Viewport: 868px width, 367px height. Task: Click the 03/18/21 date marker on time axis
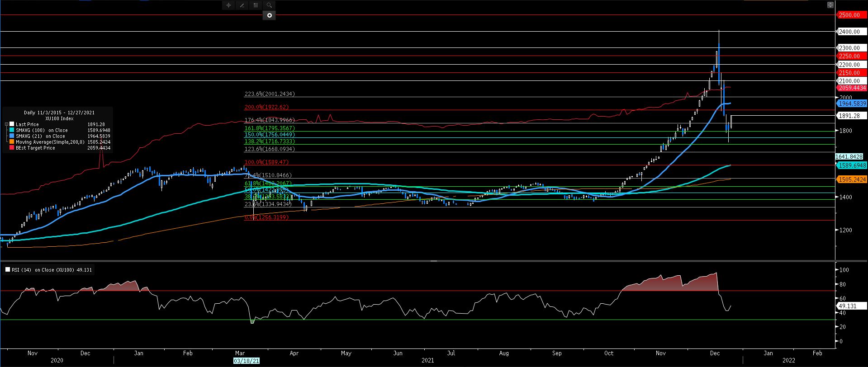tap(247, 361)
